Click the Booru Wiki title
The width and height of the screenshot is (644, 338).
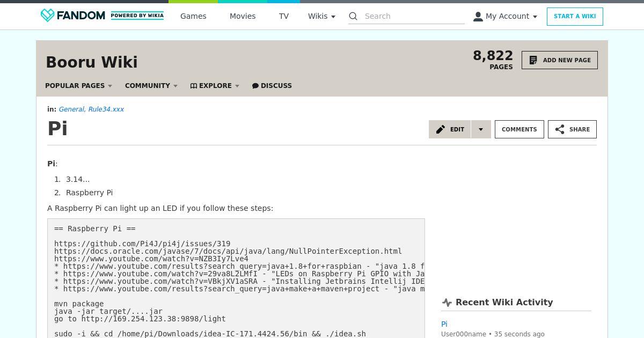click(x=92, y=62)
